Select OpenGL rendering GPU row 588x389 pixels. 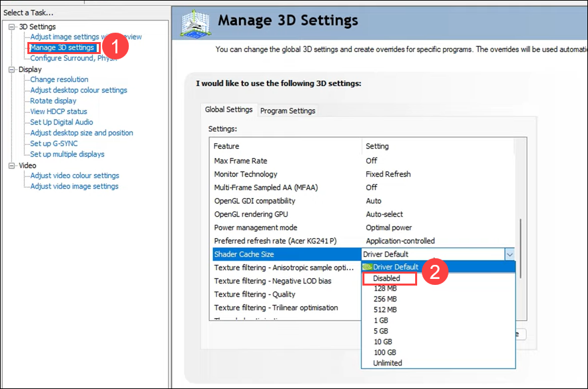(x=362, y=214)
